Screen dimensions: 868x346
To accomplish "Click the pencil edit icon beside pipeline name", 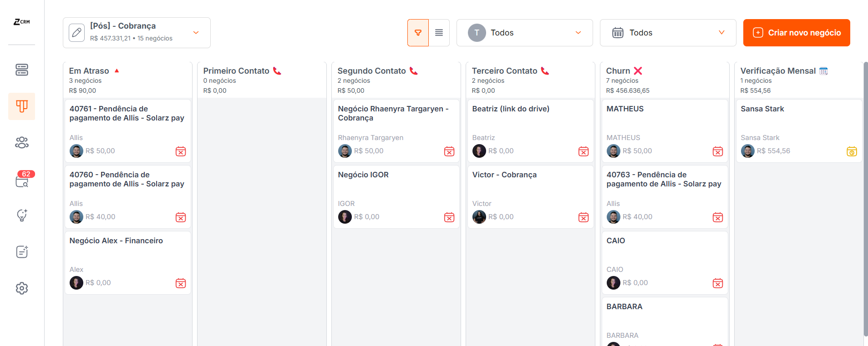I will click(77, 33).
